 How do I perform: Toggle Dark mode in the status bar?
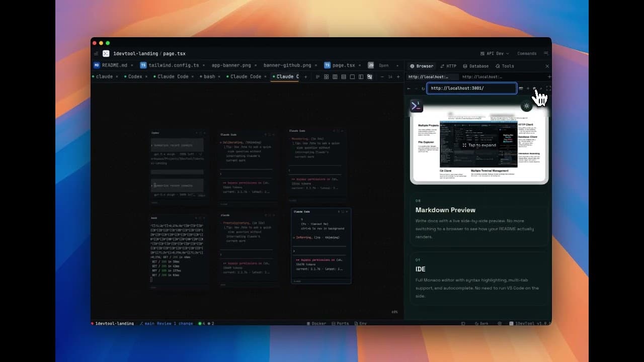point(481,323)
